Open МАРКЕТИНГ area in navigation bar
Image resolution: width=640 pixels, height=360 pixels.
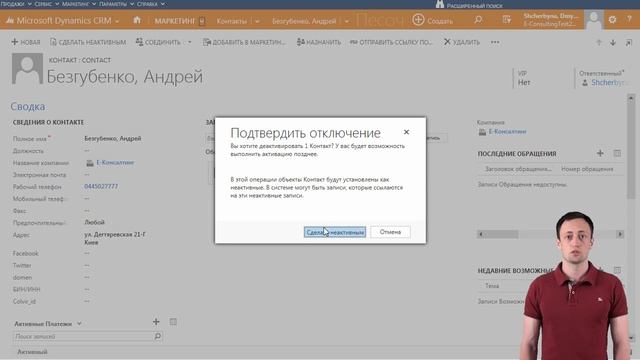175,21
